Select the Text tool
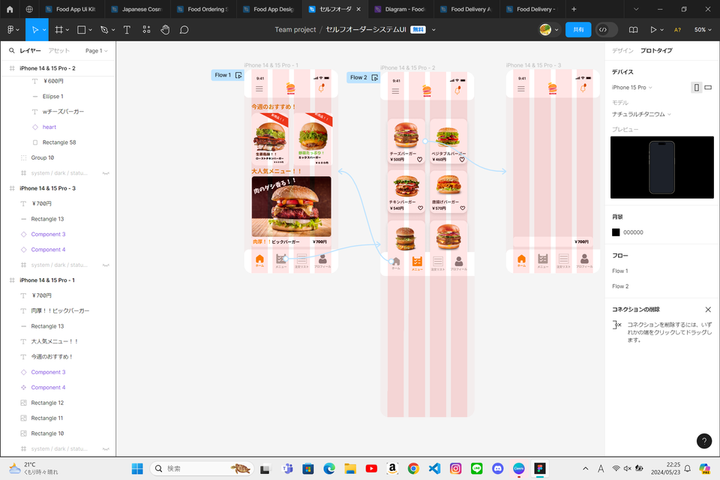The height and width of the screenshot is (480, 720). point(127,30)
